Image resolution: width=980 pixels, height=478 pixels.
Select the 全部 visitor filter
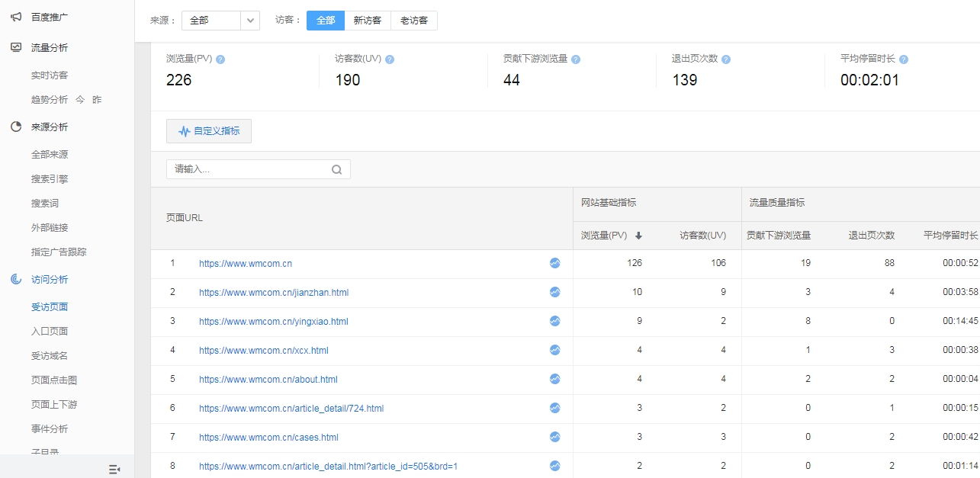326,21
